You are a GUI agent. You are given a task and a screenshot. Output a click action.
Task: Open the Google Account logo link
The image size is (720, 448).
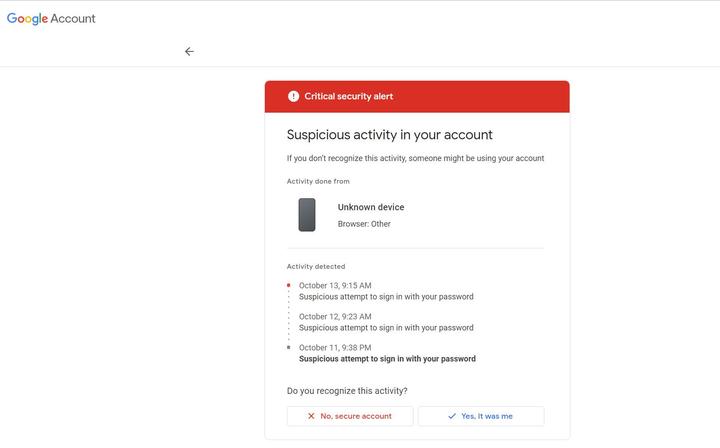pyautogui.click(x=51, y=18)
